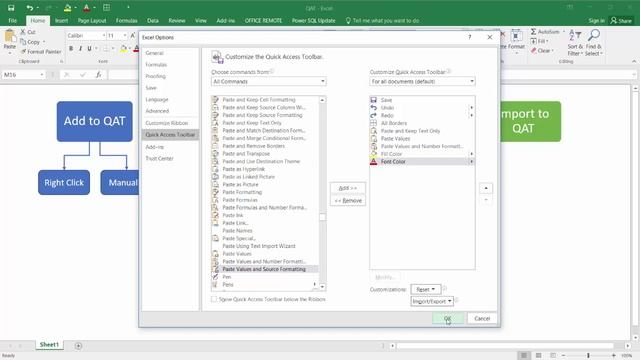Select Paste Values in the right toolbar list
This screenshot has width=640, height=360.
click(x=422, y=138)
